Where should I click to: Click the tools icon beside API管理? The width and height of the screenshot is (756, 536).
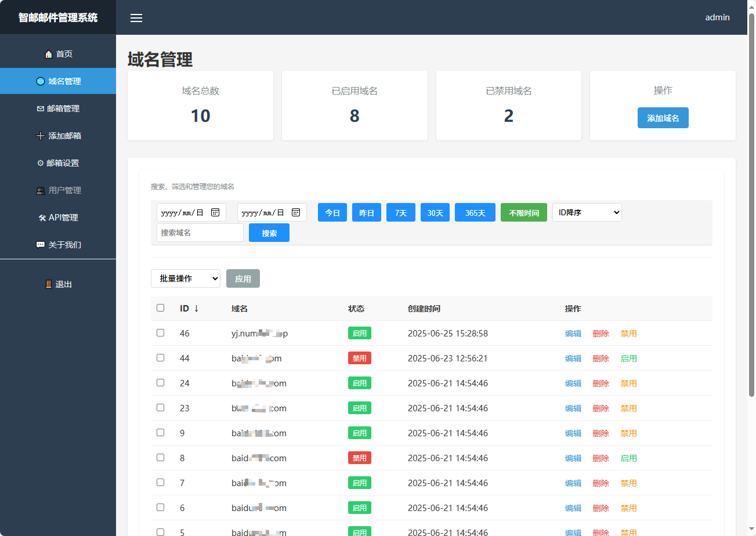pyautogui.click(x=42, y=218)
